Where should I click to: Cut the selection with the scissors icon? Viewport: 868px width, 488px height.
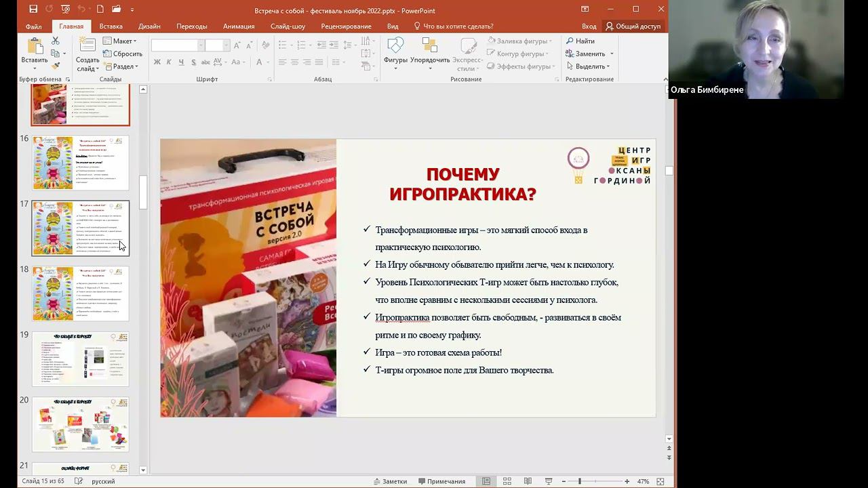[56, 41]
